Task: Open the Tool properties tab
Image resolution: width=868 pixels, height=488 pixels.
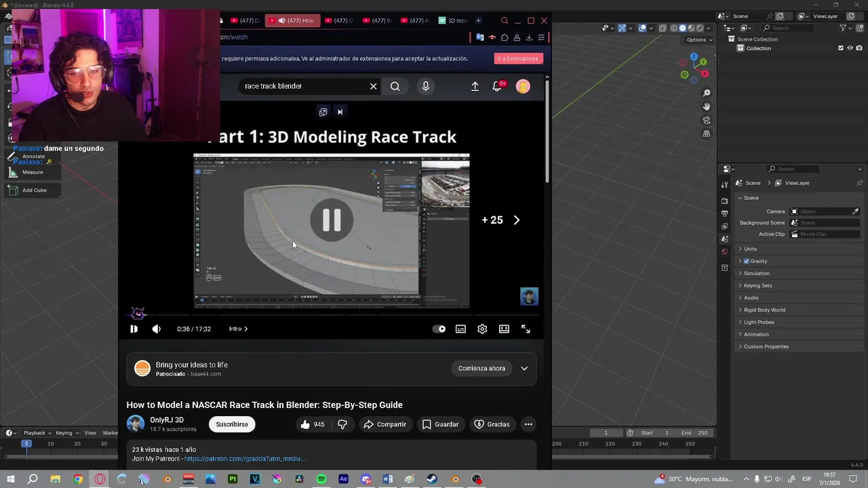Action: point(725,183)
